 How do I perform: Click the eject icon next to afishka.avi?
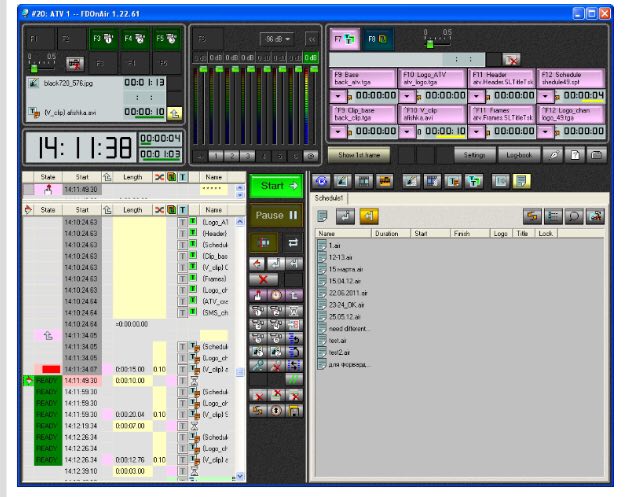[x=173, y=112]
